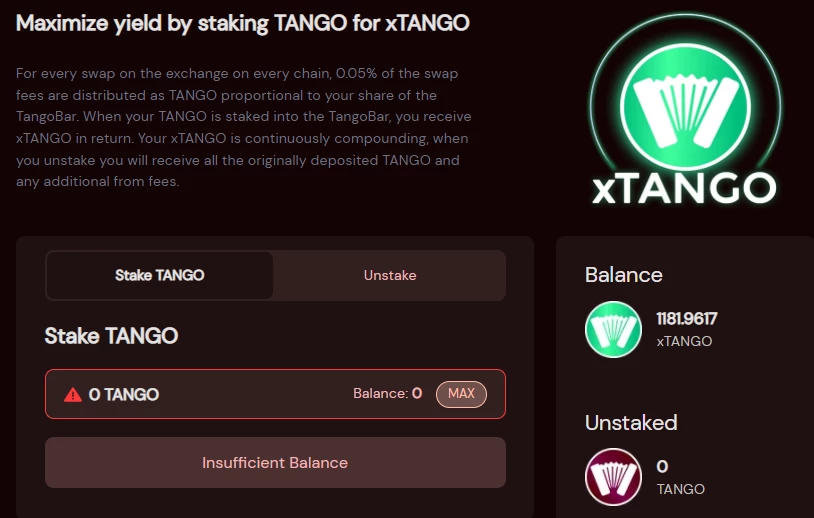Image resolution: width=814 pixels, height=518 pixels.
Task: Click the Insufficient Balance button
Action: [x=275, y=462]
